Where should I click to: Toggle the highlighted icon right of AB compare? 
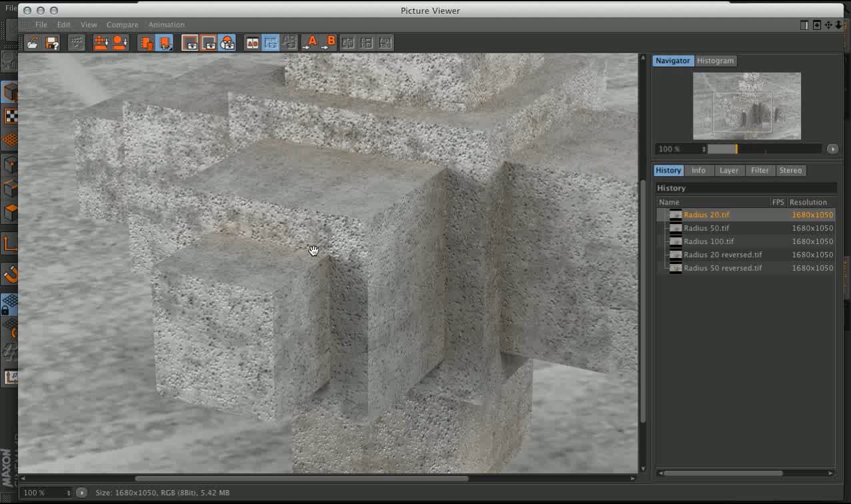click(x=270, y=43)
